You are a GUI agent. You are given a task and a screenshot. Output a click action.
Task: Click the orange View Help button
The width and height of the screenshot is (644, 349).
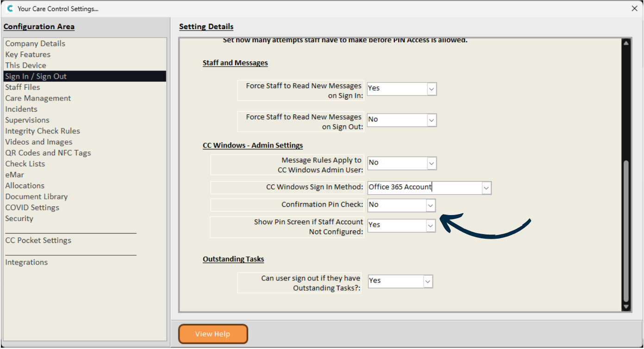pyautogui.click(x=213, y=334)
